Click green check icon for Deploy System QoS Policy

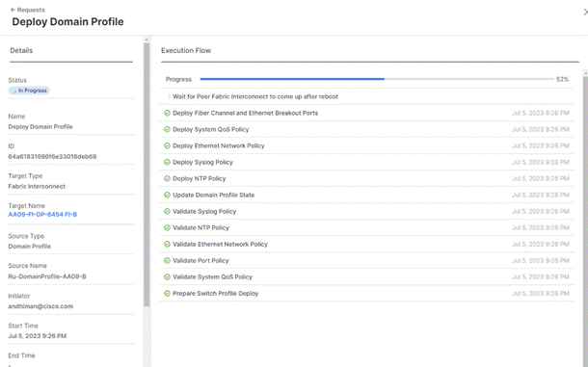coord(168,129)
